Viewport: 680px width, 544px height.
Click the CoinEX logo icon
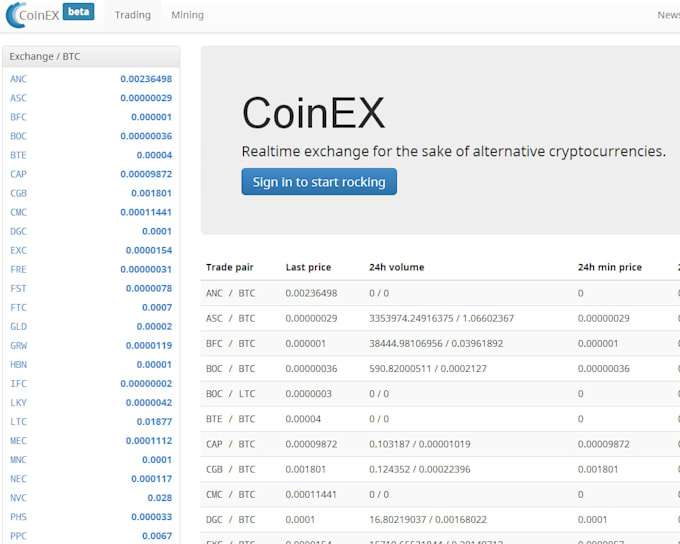click(16, 15)
